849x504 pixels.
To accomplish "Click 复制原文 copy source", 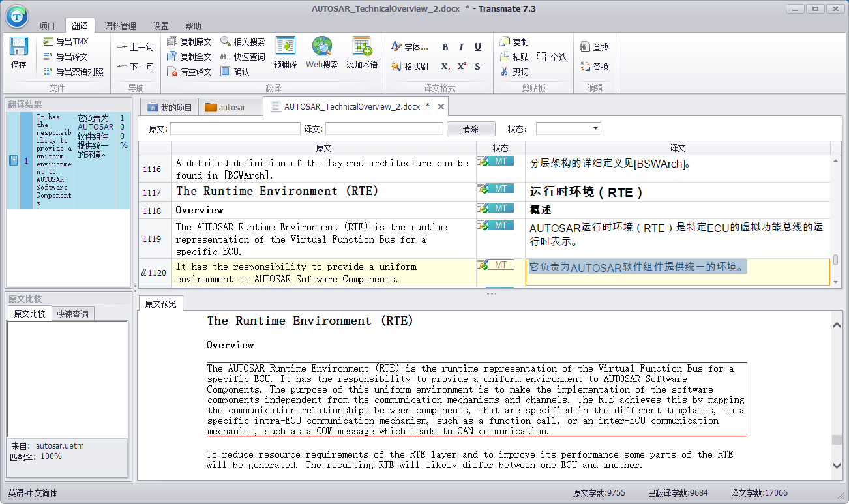I will [190, 41].
